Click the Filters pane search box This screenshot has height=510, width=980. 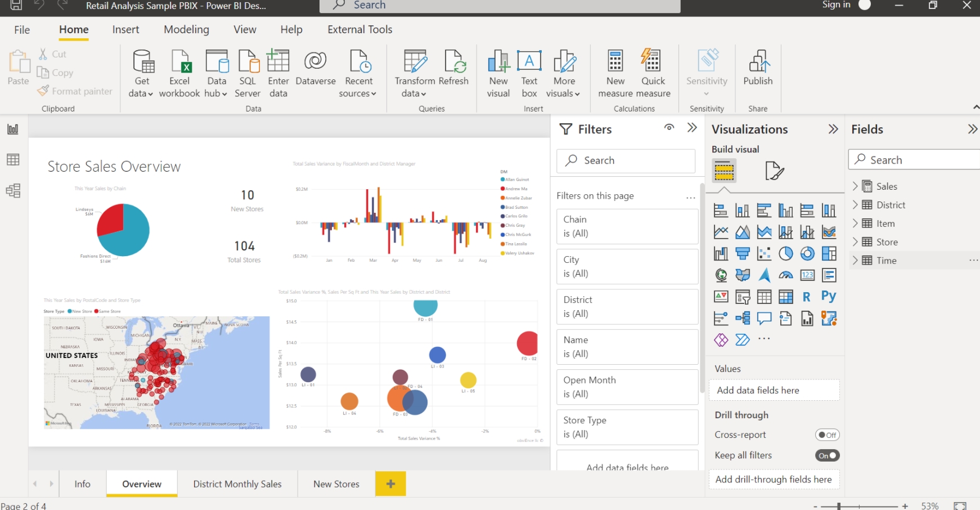click(x=626, y=160)
